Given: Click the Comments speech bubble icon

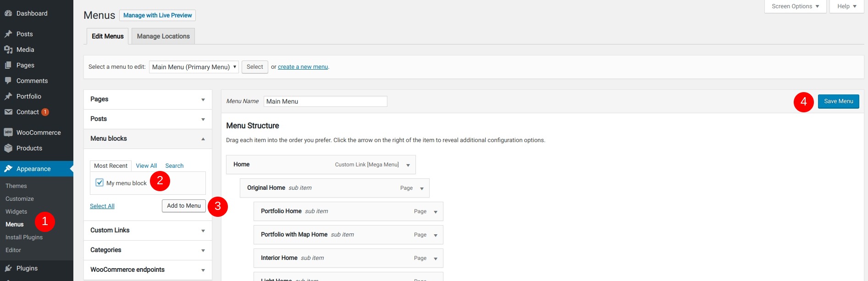Looking at the screenshot, I should tap(8, 81).
